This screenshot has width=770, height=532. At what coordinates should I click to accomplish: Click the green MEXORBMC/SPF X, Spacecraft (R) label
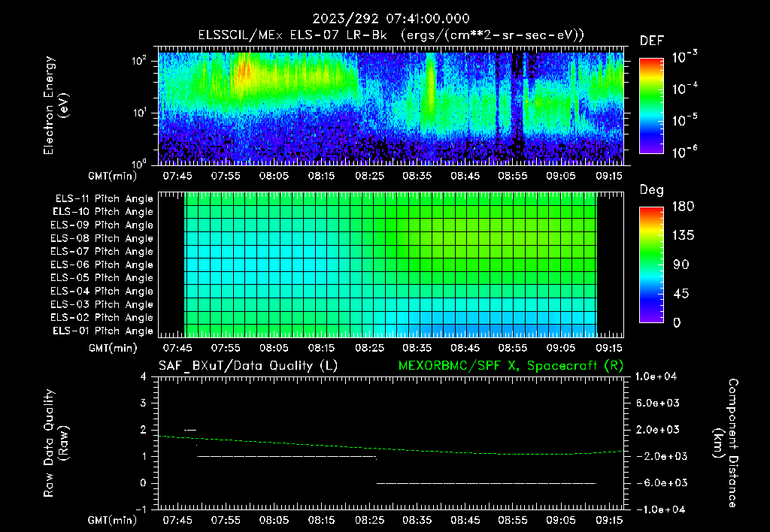pos(511,366)
